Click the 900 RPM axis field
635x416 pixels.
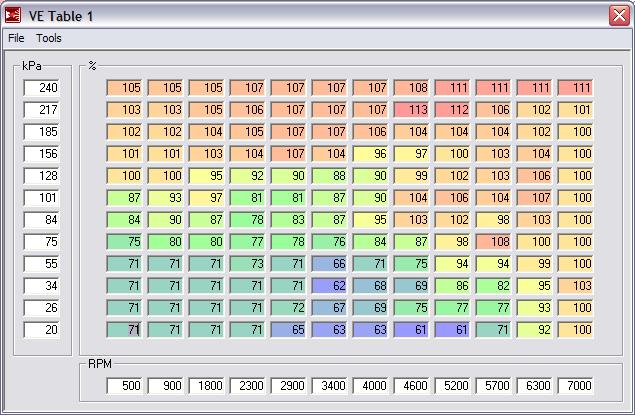tap(165, 386)
